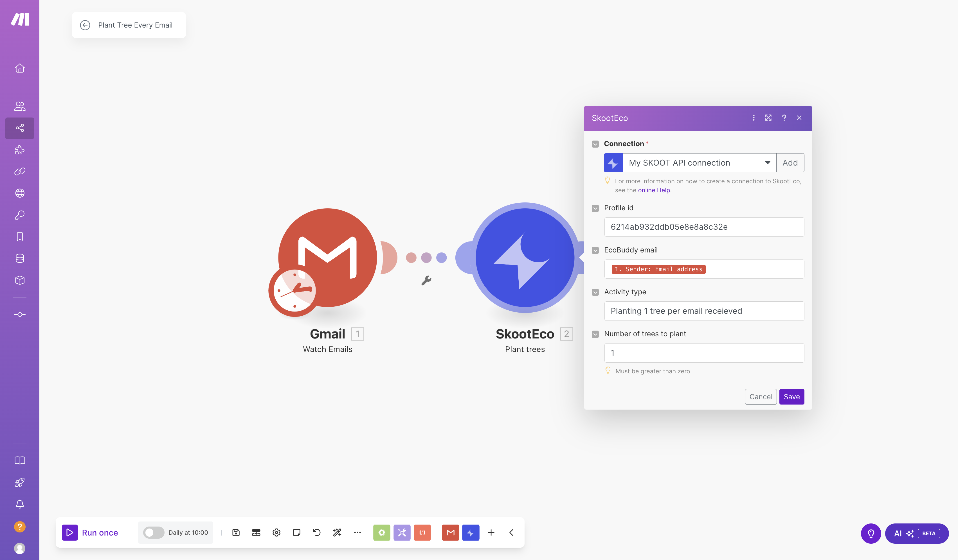958x560 pixels.
Task: Collapse the toolbar with the left chevron
Action: (x=511, y=532)
